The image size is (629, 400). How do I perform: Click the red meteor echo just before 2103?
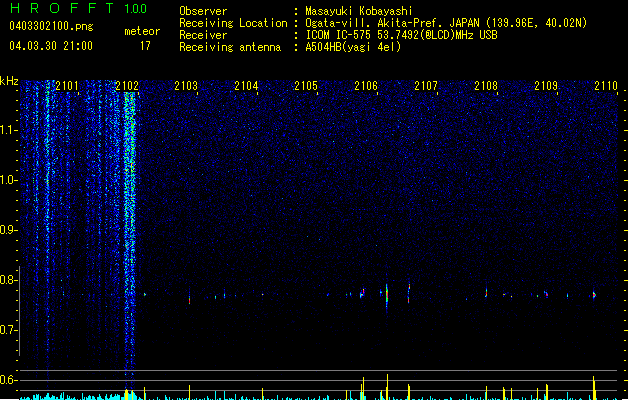[x=189, y=299]
